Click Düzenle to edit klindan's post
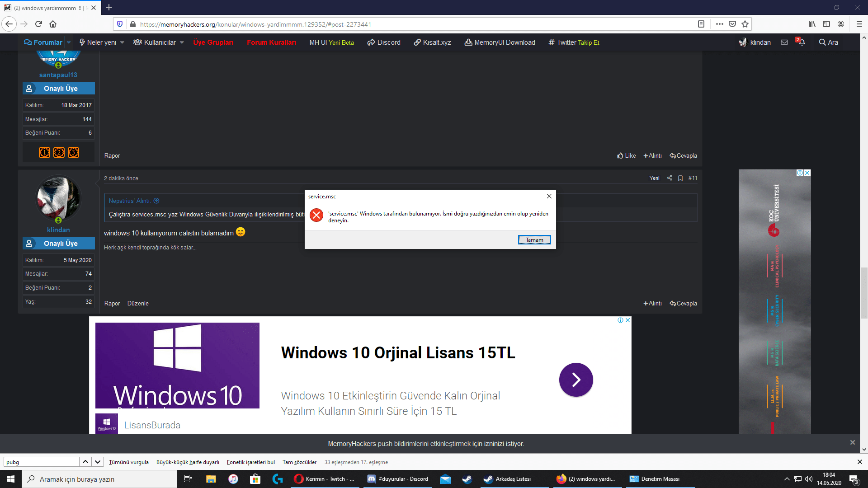868x488 pixels. point(138,303)
